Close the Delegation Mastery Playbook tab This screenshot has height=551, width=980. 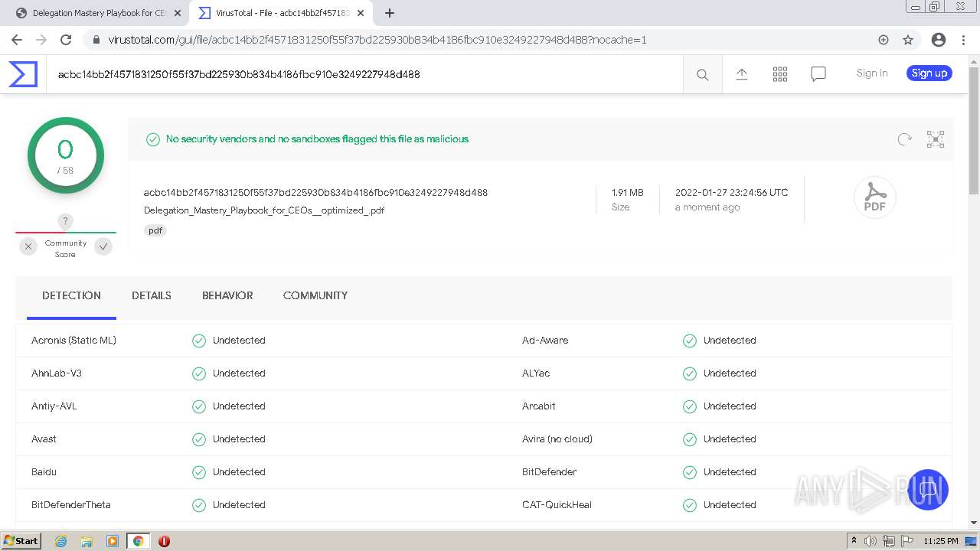178,13
